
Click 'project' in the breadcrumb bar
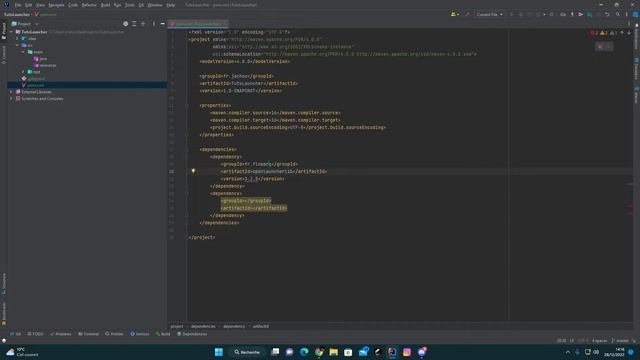(177, 326)
